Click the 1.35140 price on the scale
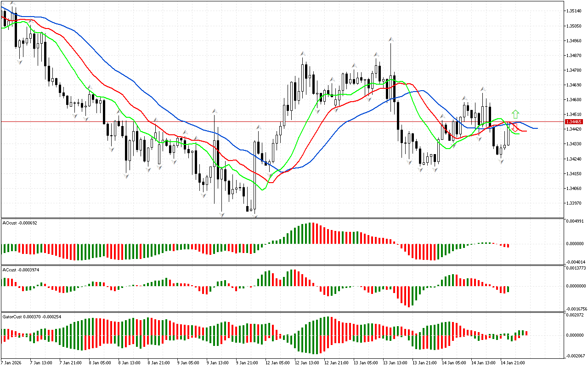 pyautogui.click(x=574, y=11)
